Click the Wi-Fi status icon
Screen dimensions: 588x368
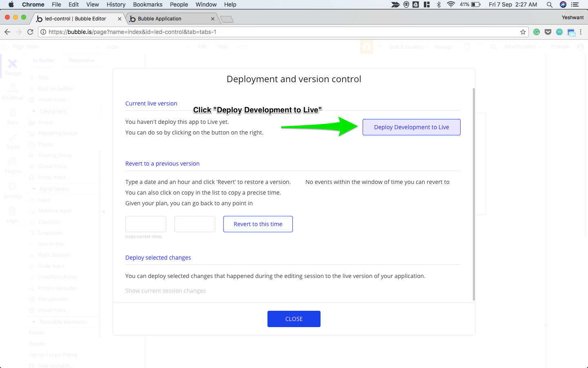point(451,4)
